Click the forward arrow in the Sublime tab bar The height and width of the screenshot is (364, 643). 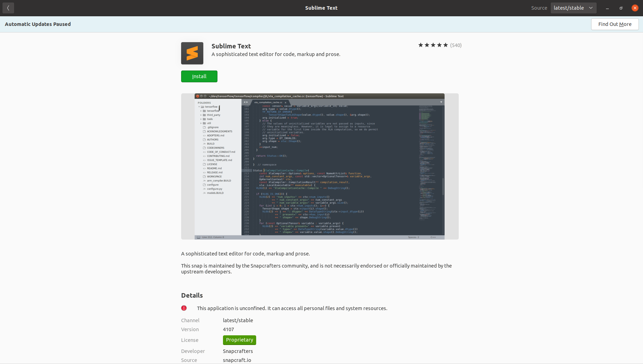coord(248,102)
